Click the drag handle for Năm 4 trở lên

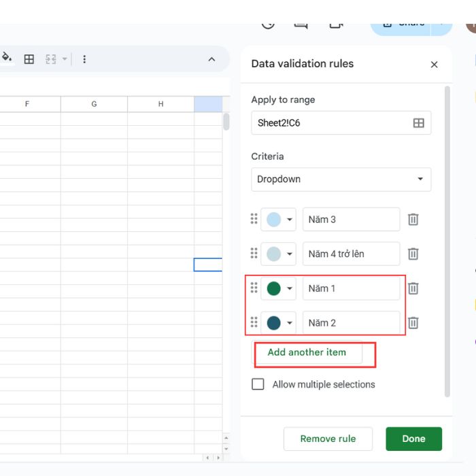pyautogui.click(x=254, y=253)
